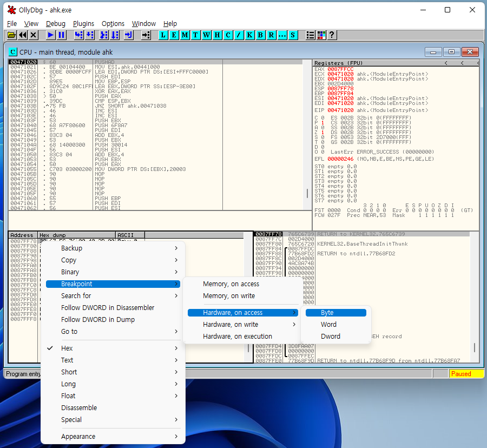The image size is (487, 448).
Task: Click the Close program X toolbar icon
Action: point(34,35)
